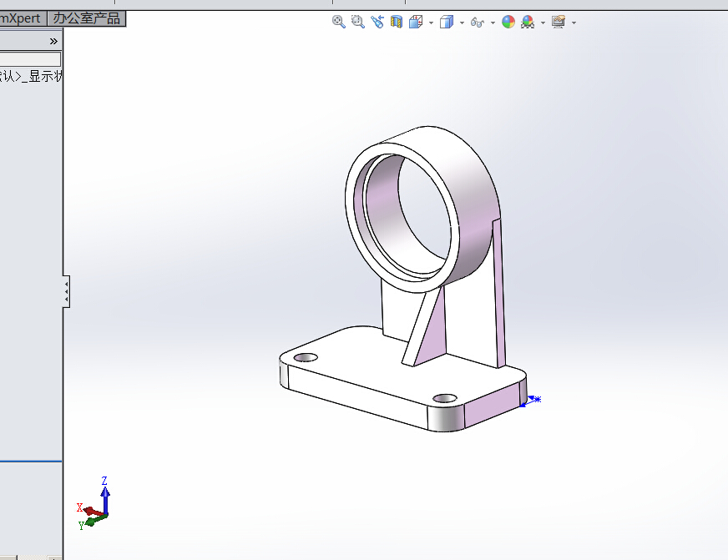The image size is (728, 560).
Task: Click the Zoom to Fit icon
Action: (x=338, y=22)
